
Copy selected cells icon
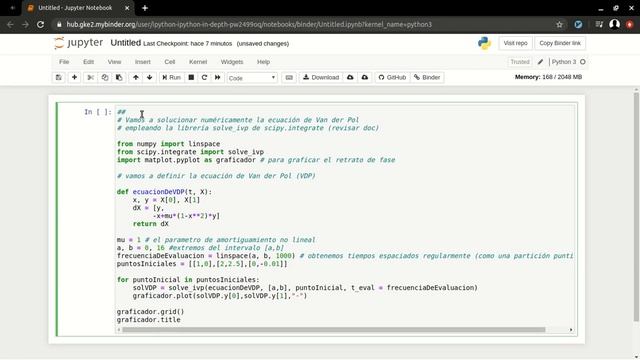(x=105, y=78)
